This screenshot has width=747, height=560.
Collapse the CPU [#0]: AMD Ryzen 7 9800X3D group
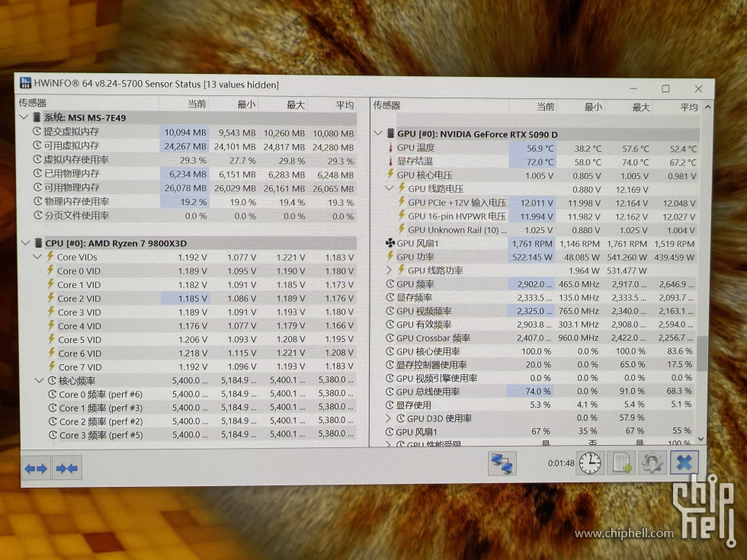[x=26, y=243]
